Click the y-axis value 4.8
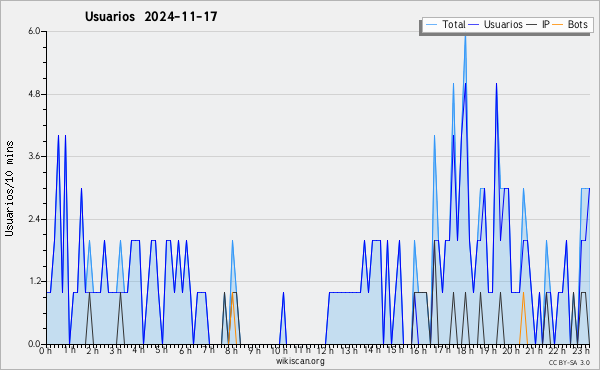600x370 pixels. (34, 94)
